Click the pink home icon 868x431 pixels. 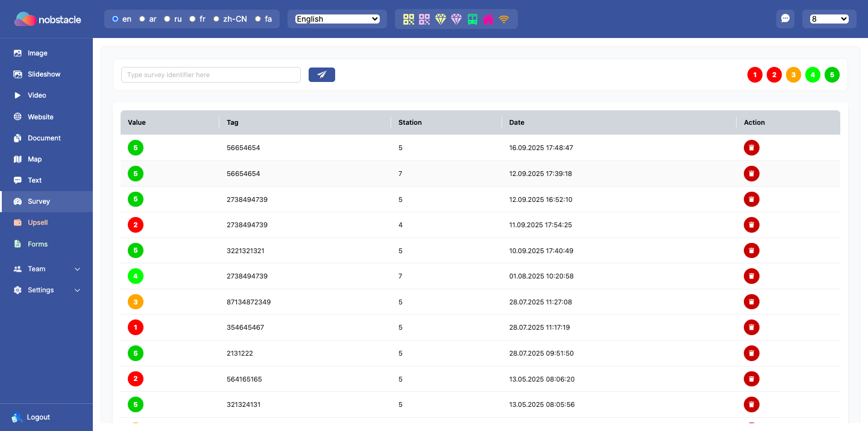click(488, 19)
